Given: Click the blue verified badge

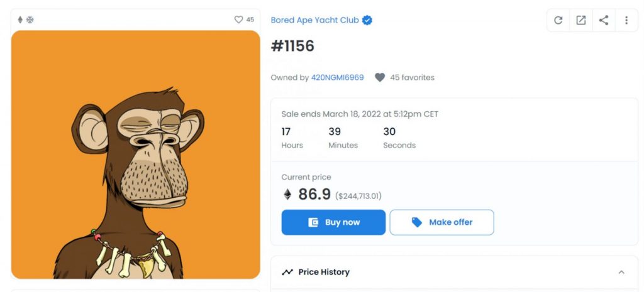Looking at the screenshot, I should click(x=367, y=20).
